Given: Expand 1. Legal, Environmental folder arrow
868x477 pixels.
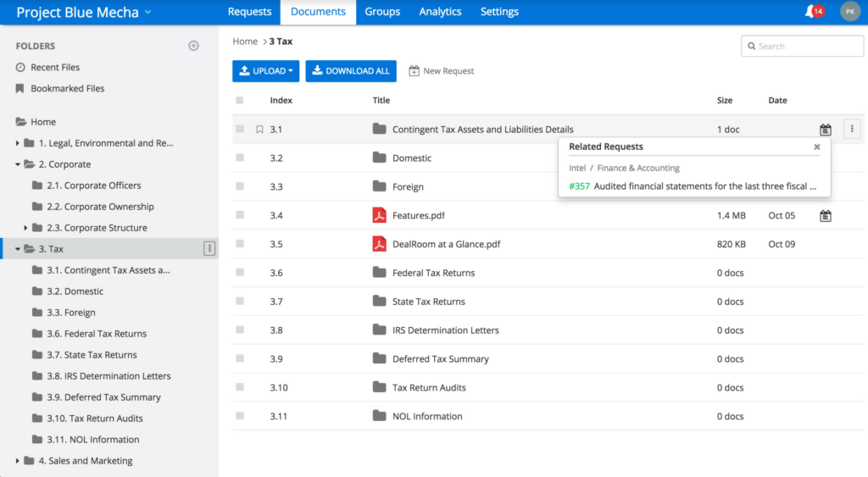Looking at the screenshot, I should coord(17,143).
